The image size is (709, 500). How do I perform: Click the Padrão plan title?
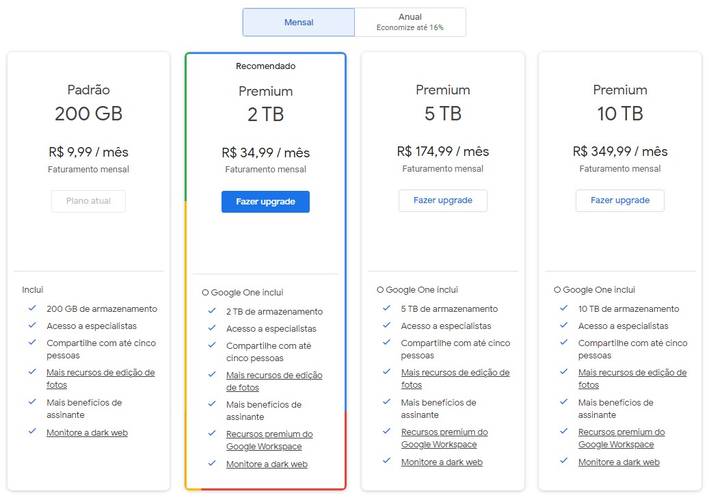88,90
